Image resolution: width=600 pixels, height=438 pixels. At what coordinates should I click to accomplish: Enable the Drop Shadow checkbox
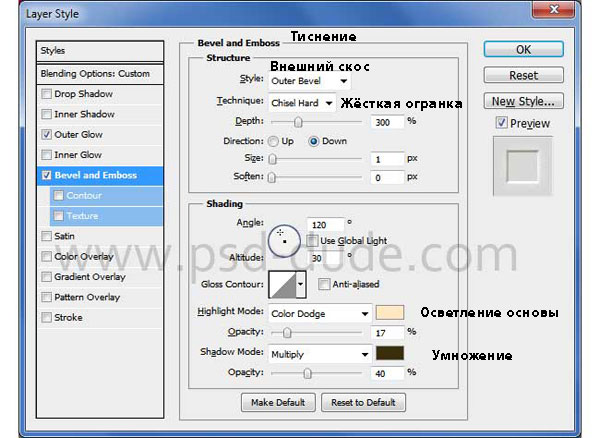[x=47, y=94]
